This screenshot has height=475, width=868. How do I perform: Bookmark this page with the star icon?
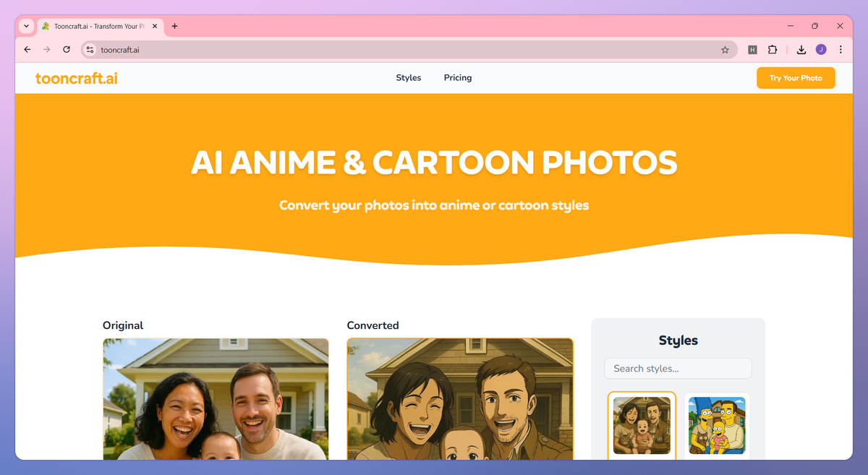[725, 50]
